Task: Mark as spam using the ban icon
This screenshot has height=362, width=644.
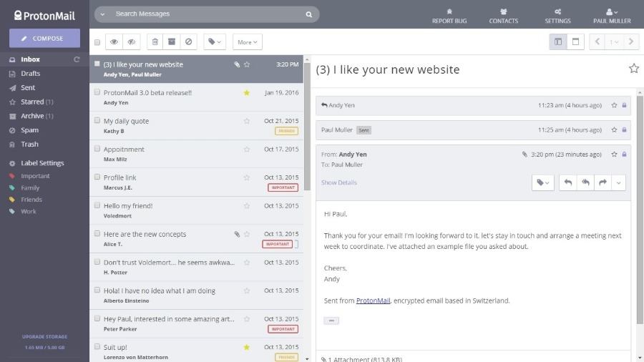Action: [188, 42]
